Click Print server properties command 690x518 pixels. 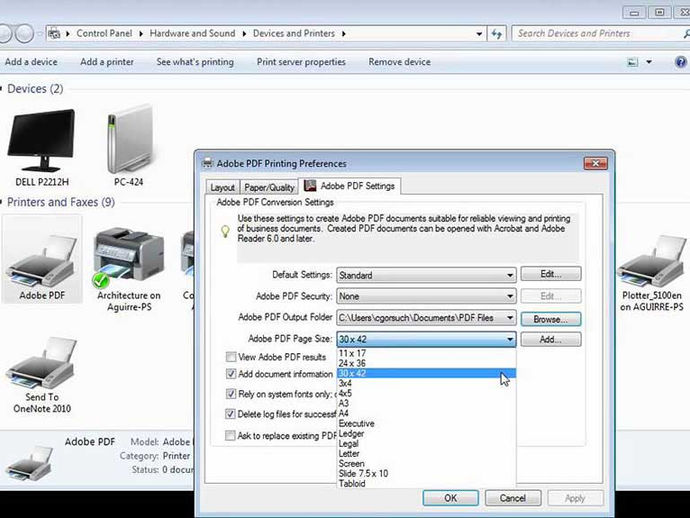301,62
